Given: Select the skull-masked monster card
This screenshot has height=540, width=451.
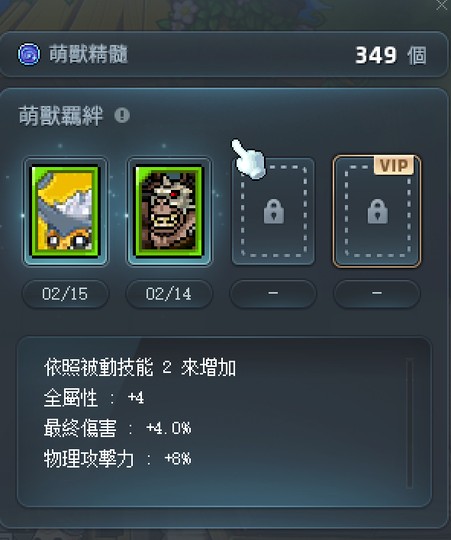Looking at the screenshot, I should 169,211.
